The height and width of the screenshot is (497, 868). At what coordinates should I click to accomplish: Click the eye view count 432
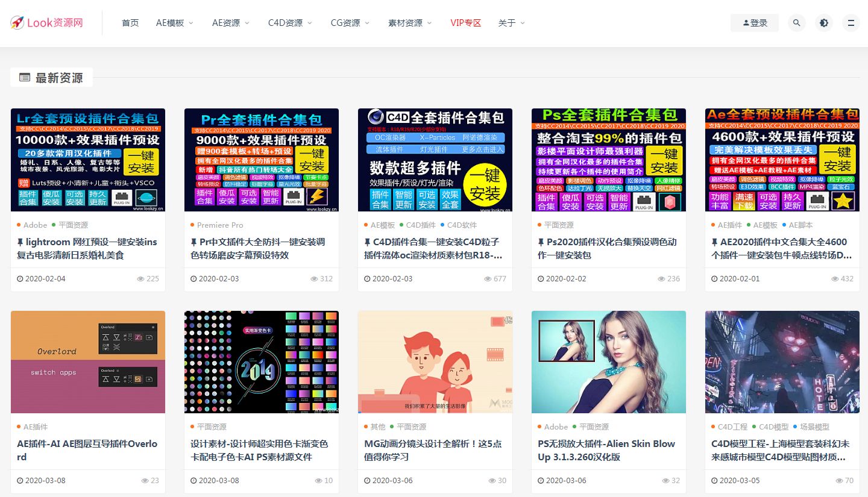pos(842,279)
